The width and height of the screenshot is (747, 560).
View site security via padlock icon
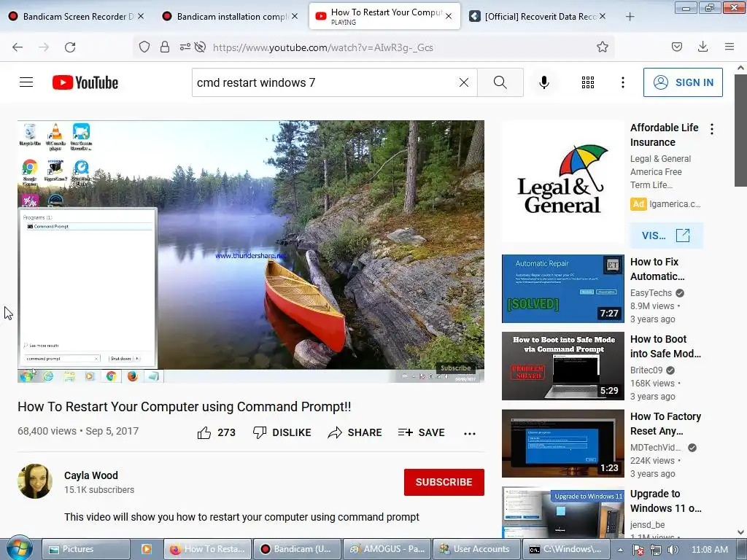tap(165, 47)
